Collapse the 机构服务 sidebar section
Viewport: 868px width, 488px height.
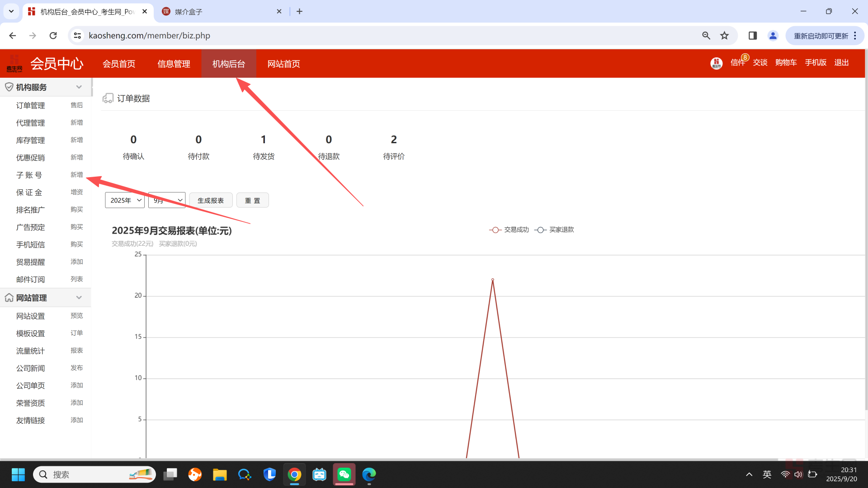[x=79, y=87]
